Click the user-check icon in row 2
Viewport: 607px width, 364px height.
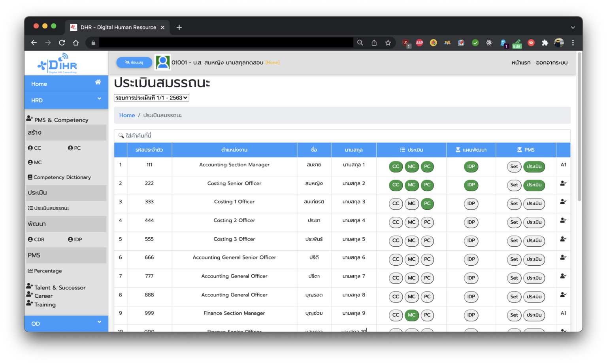[x=563, y=183]
